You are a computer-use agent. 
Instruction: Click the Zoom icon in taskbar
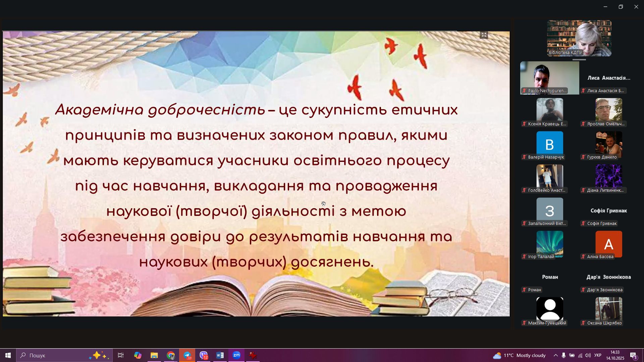[236, 355]
